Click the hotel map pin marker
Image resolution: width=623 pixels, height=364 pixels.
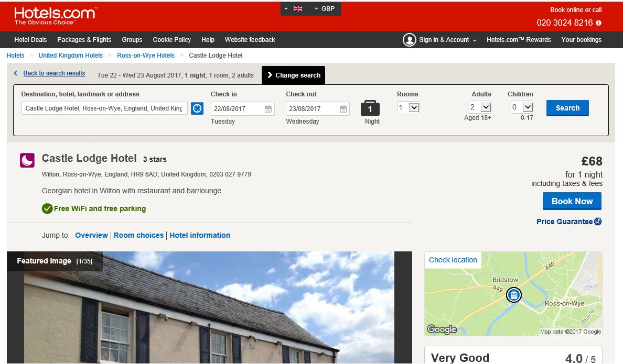(514, 295)
